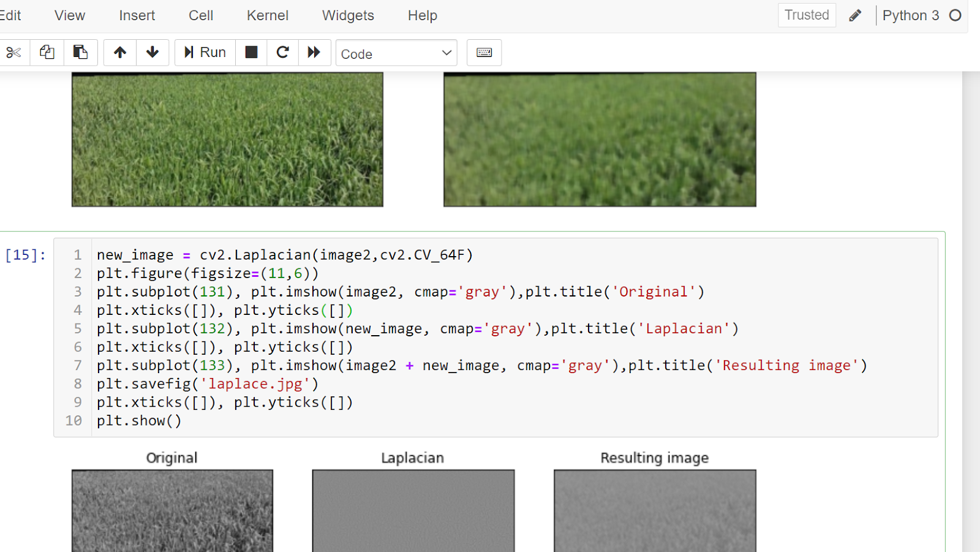Click the blurred grass output image
Viewport: 980px width, 552px height.
pyautogui.click(x=600, y=139)
